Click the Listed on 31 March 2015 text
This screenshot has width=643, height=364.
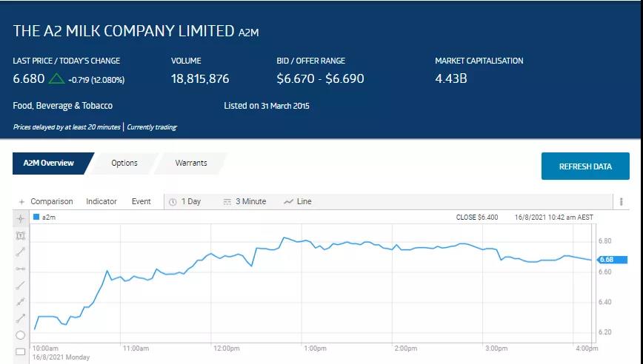tap(267, 106)
